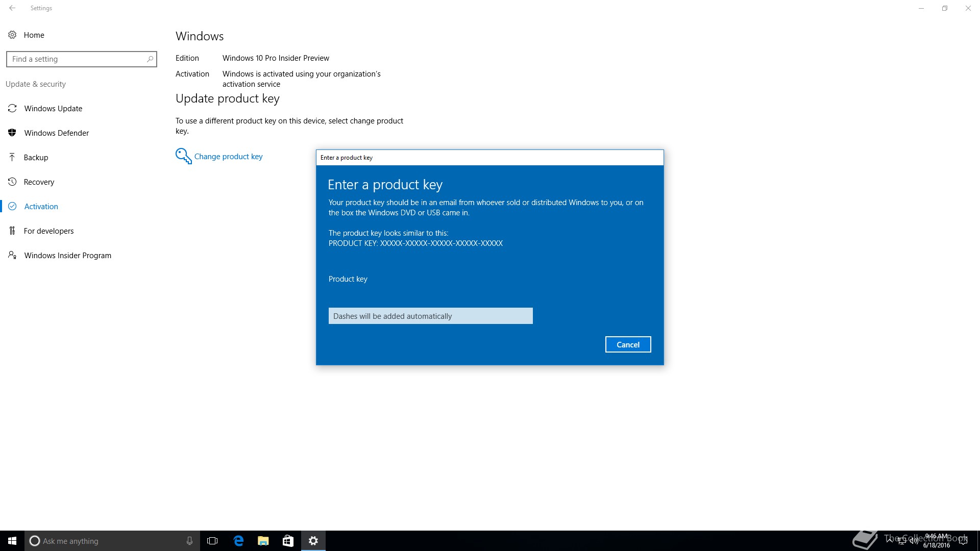Go back with the Settings back arrow
The image size is (980, 551).
coord(12,8)
